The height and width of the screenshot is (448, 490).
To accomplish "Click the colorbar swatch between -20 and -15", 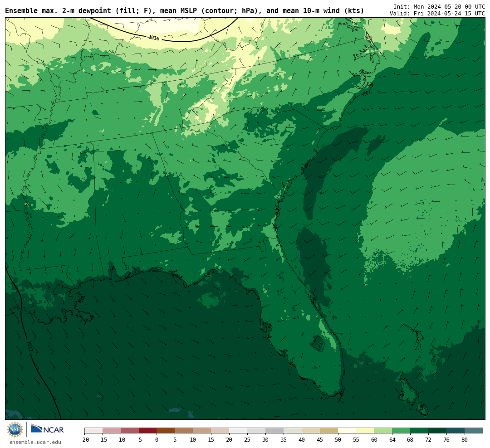I will click(93, 431).
